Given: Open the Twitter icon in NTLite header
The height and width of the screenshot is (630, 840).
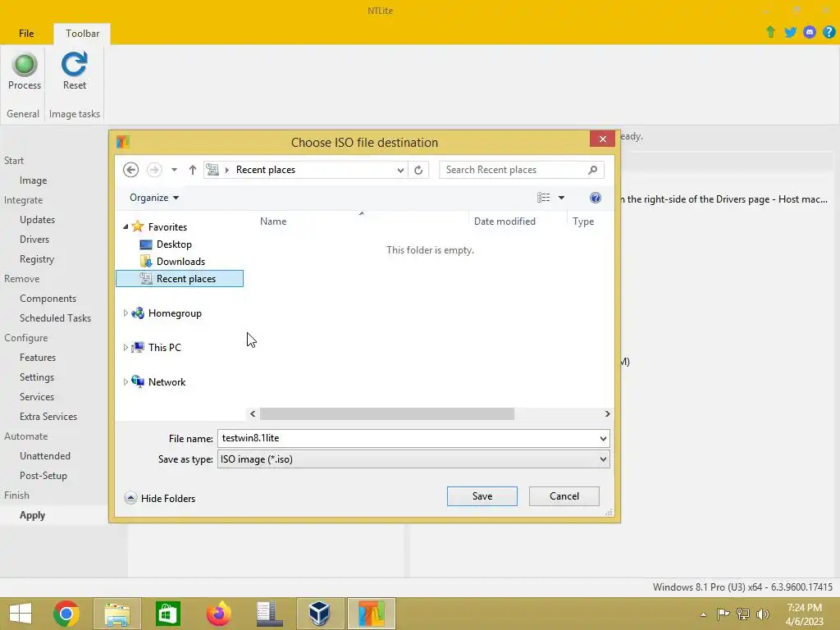Looking at the screenshot, I should click(x=790, y=32).
